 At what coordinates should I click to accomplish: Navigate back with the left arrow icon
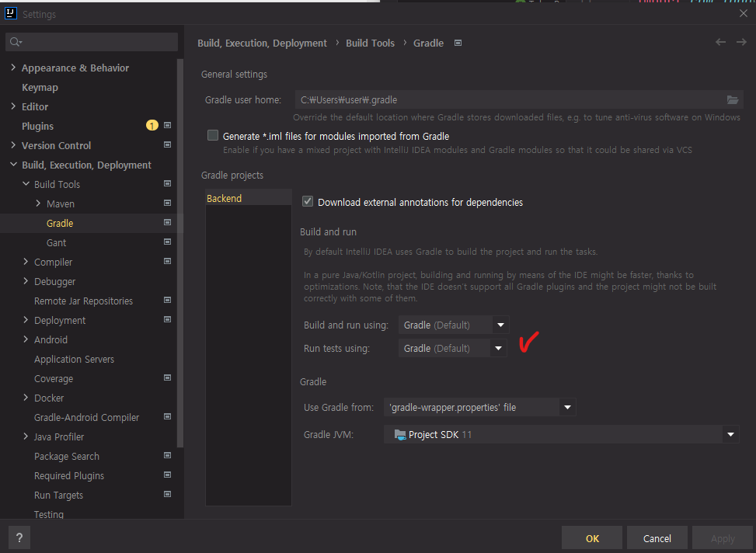coord(720,43)
